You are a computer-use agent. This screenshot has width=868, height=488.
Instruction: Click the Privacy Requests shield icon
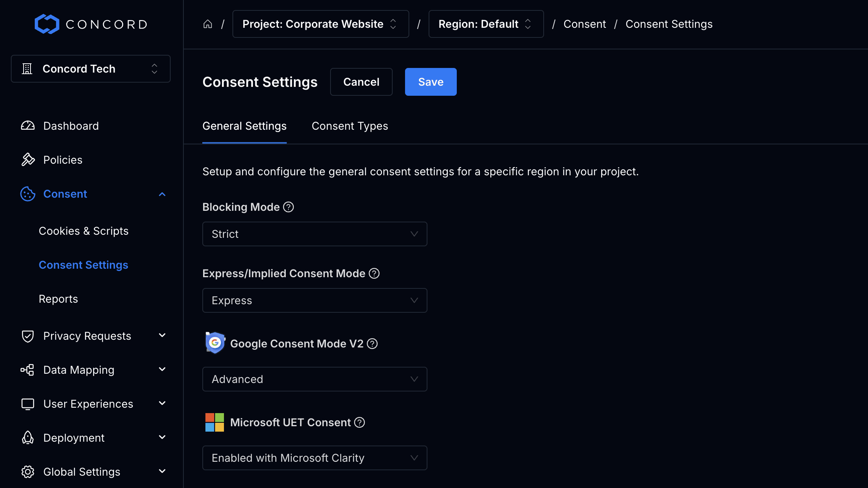pyautogui.click(x=27, y=336)
